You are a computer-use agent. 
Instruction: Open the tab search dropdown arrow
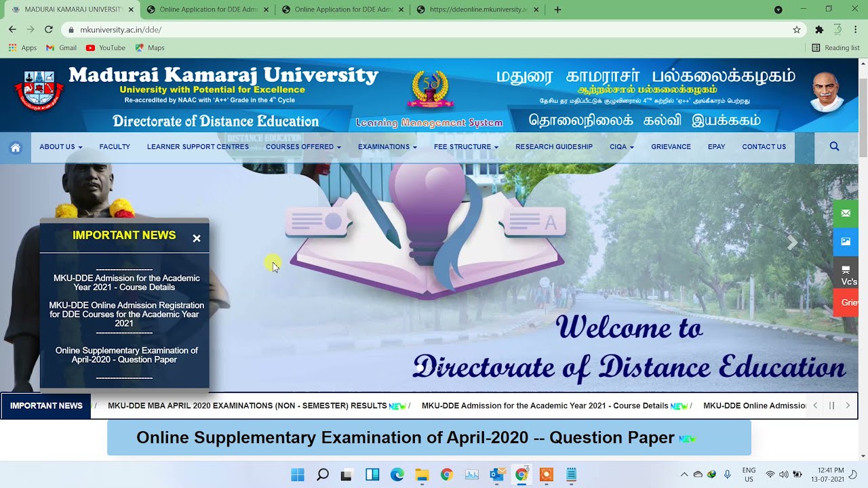coord(778,9)
